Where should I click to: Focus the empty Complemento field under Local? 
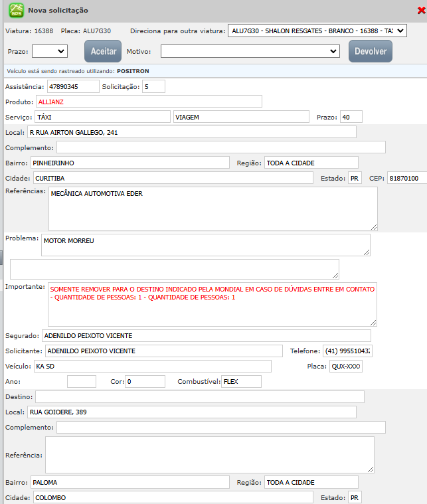[220, 147]
